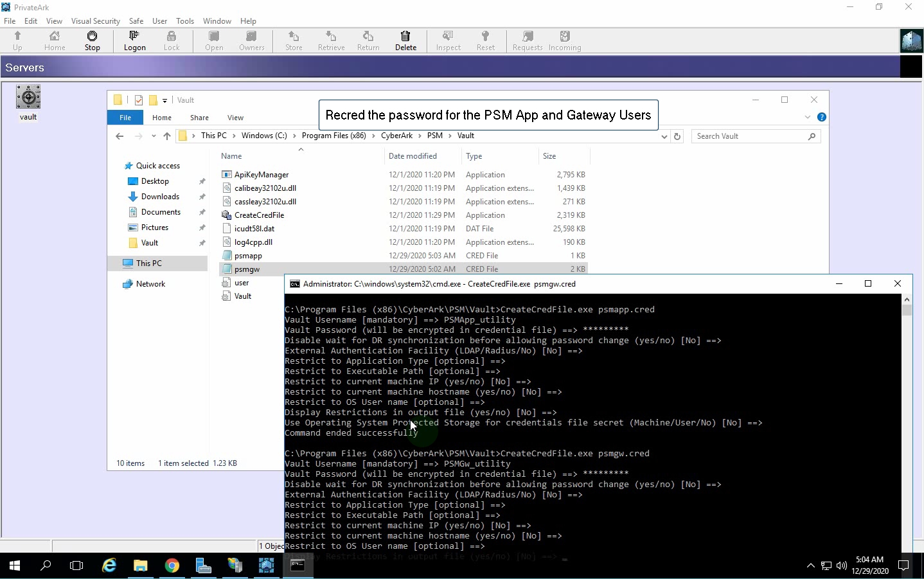
Task: Show hidden system tray icons
Action: (x=811, y=566)
